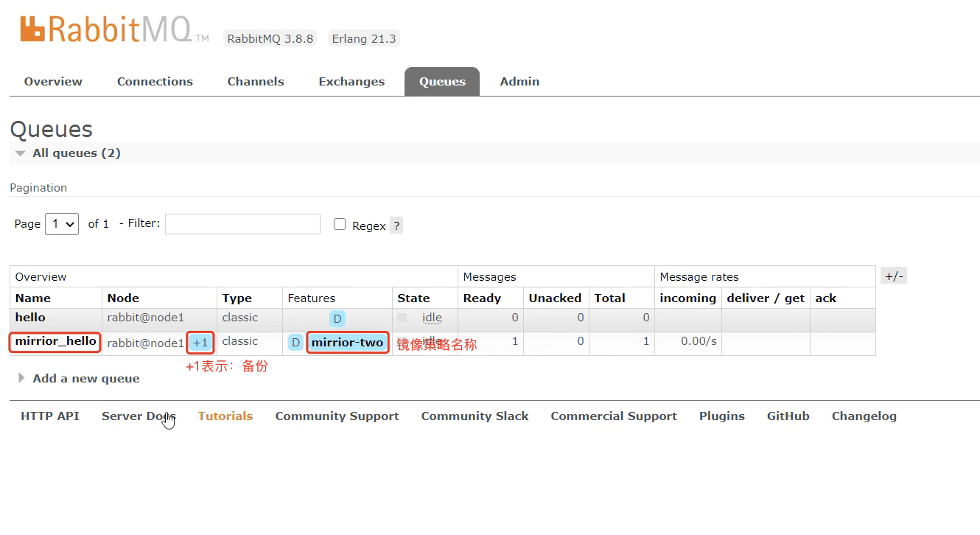This screenshot has width=980, height=535.
Task: Switch to the Overview tab
Action: (x=53, y=82)
